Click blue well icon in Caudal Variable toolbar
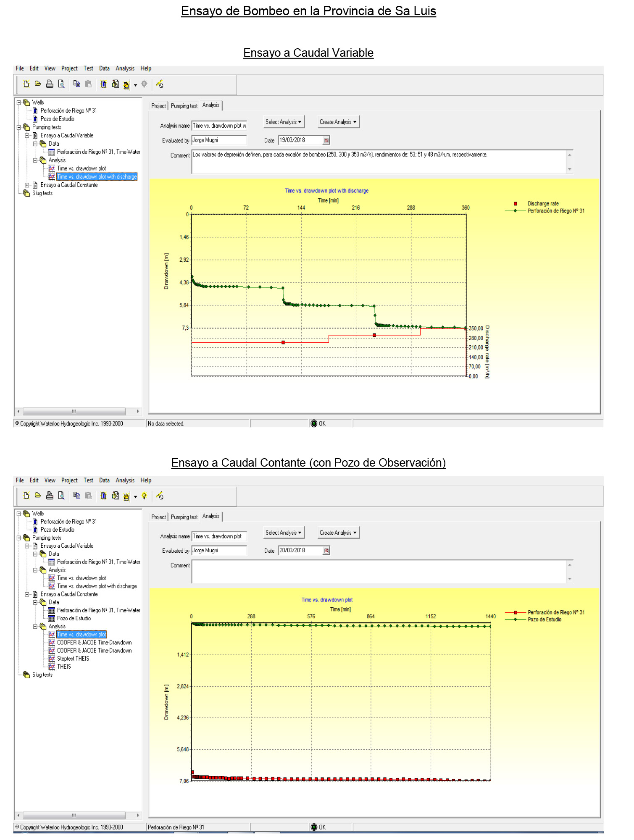 (x=103, y=84)
